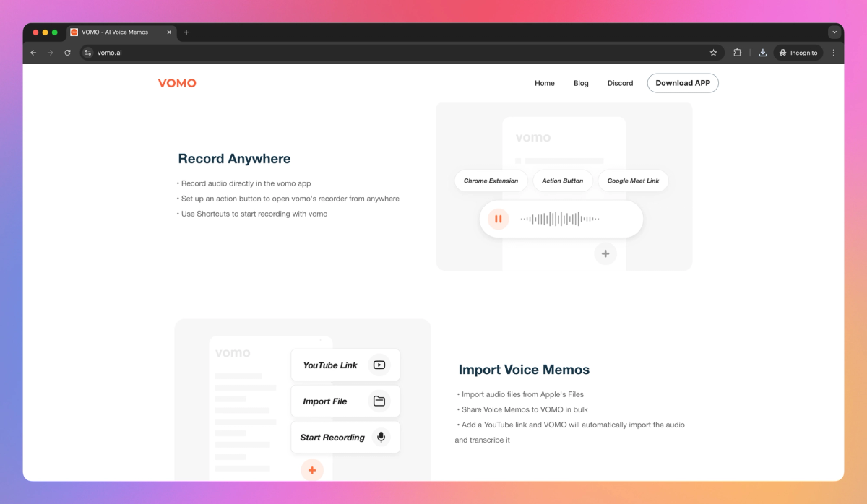Click text "Record audio directly in the vomo app"
Viewport: 867px width, 504px height.
click(x=246, y=183)
